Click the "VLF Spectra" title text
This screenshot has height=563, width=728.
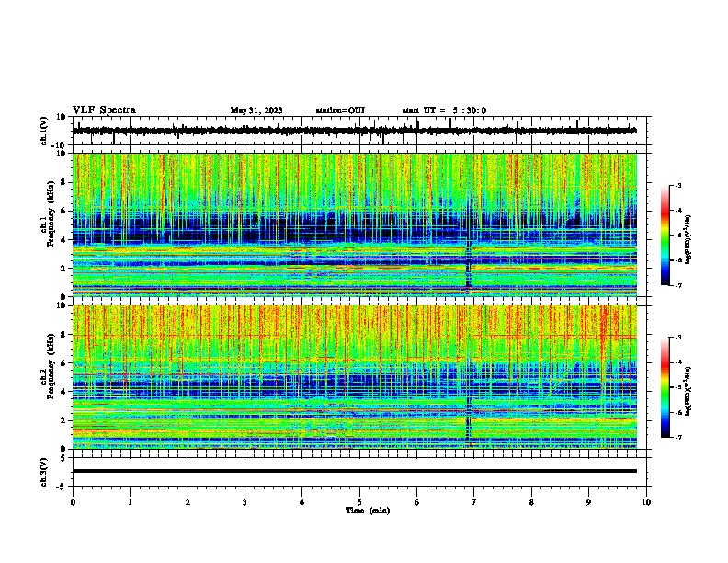tap(104, 110)
